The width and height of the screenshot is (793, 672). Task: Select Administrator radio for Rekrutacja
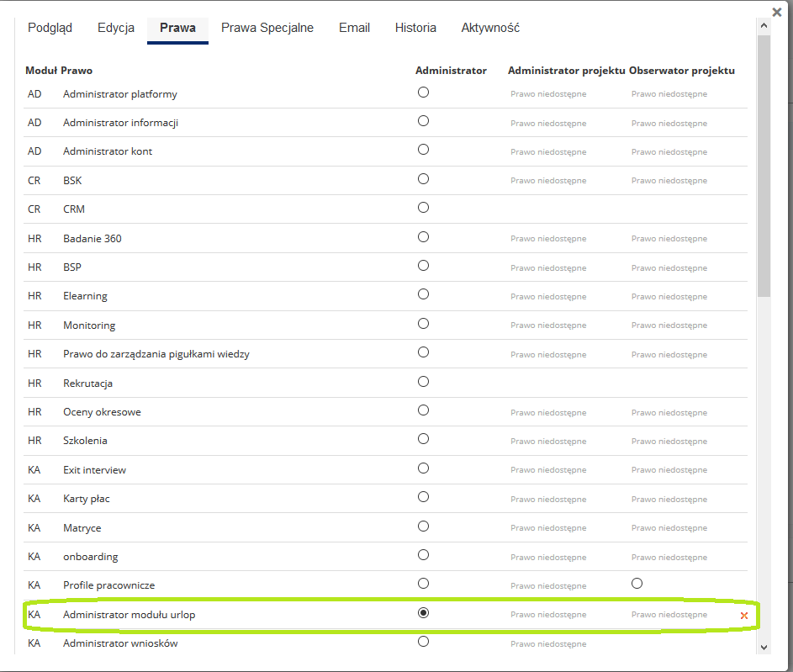pos(423,381)
